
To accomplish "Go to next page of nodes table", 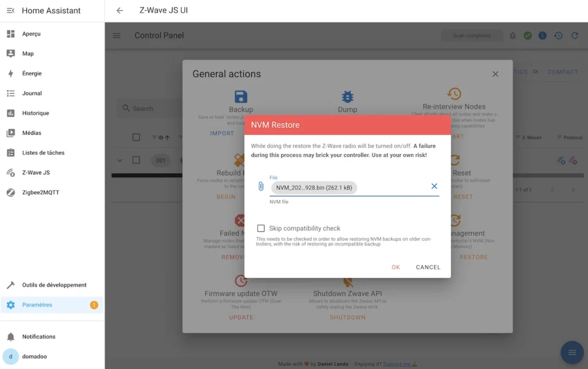I will coord(573,190).
